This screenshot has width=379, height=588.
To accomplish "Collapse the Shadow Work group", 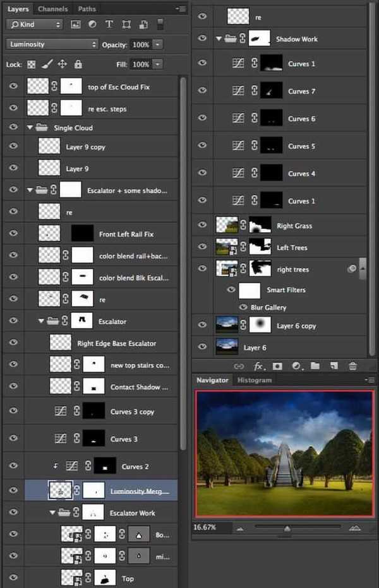I will [219, 39].
